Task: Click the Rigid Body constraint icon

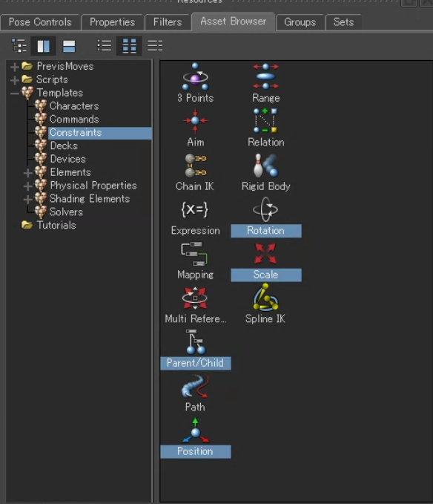Action: pos(265,166)
